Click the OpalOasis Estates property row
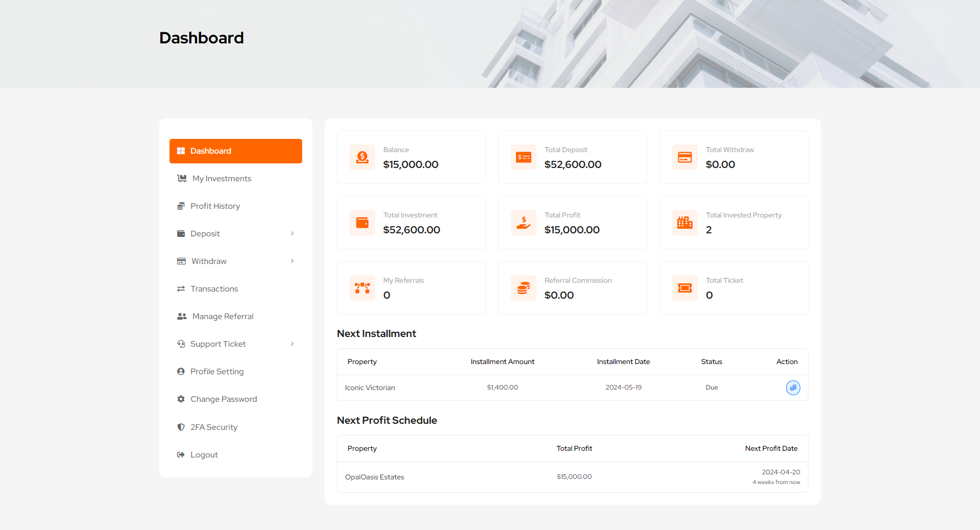The image size is (980, 530). click(375, 477)
